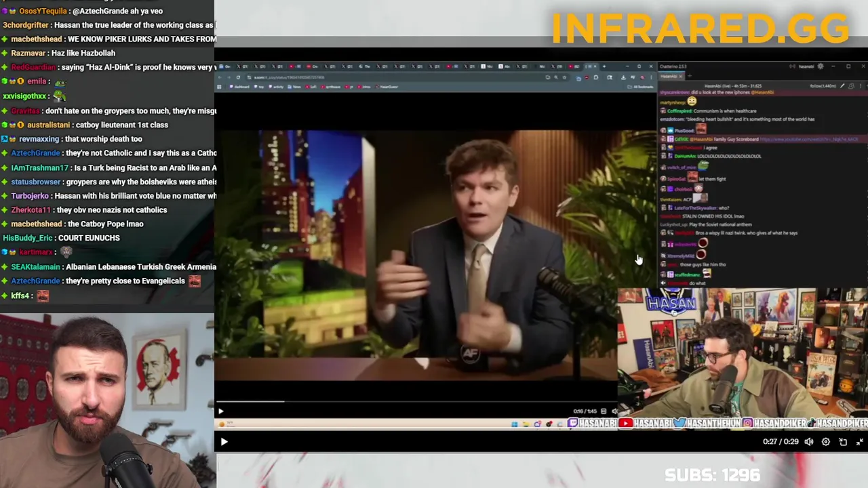Toggle captions icon on the embedded clip
868x488 pixels.
[x=604, y=411]
